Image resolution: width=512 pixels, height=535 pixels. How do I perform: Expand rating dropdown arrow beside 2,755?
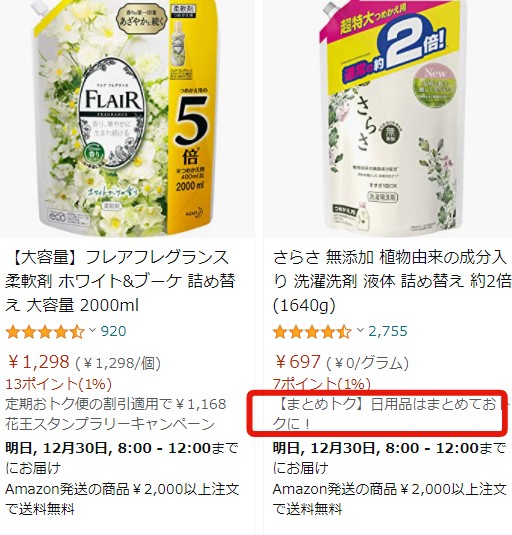pos(360,330)
